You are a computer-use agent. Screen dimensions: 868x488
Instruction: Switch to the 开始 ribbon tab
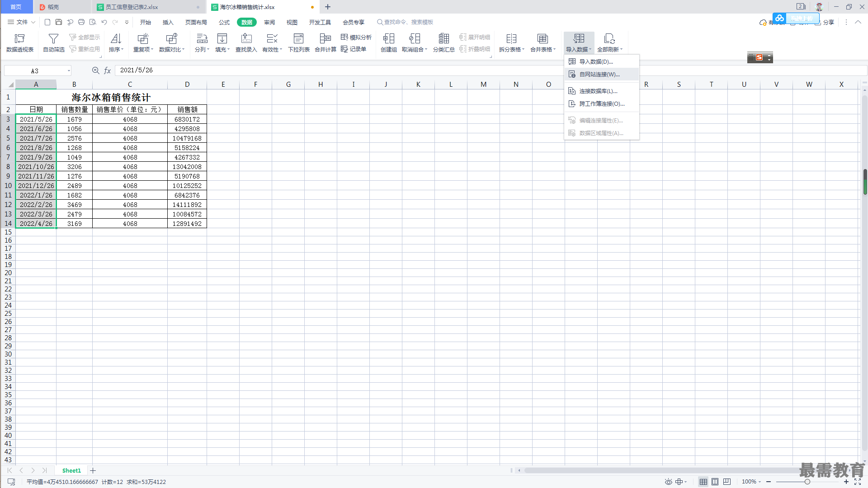146,22
